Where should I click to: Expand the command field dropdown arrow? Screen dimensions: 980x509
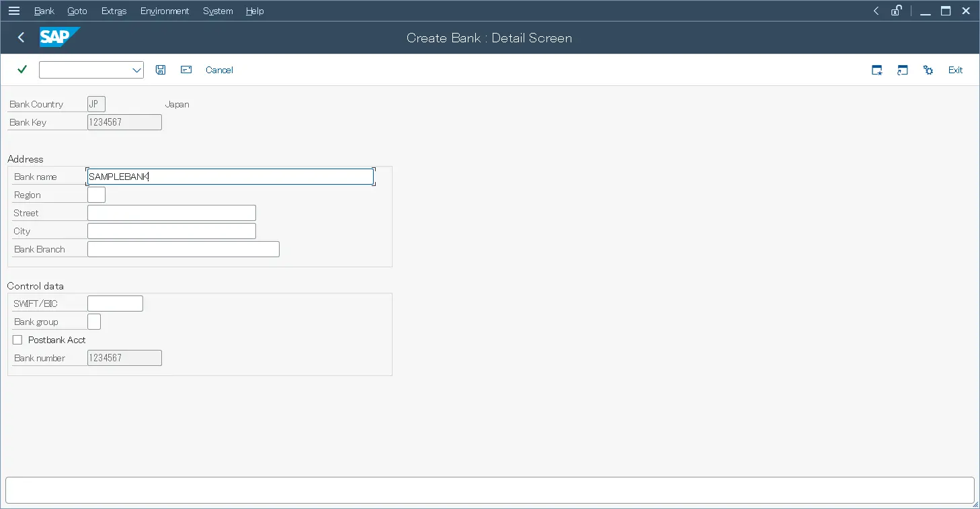(137, 70)
